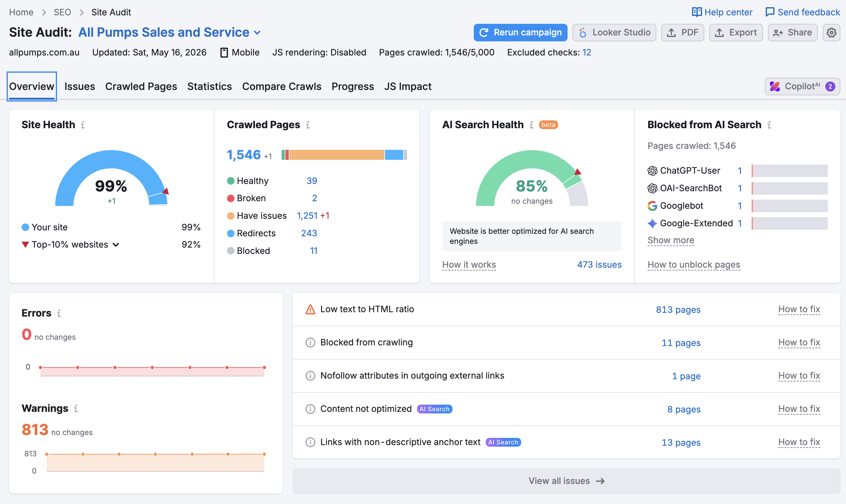Click the Copilot logo icon
The width and height of the screenshot is (846, 504).
[775, 87]
